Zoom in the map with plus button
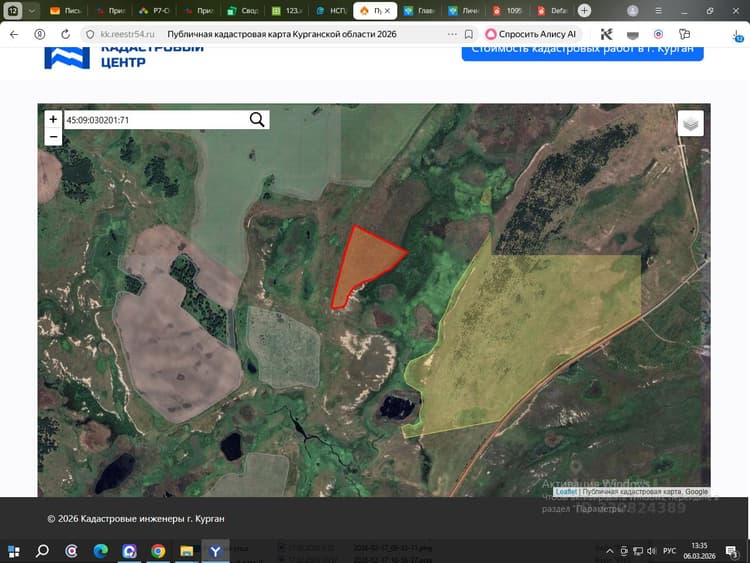Viewport: 750px width, 563px height. 53,119
